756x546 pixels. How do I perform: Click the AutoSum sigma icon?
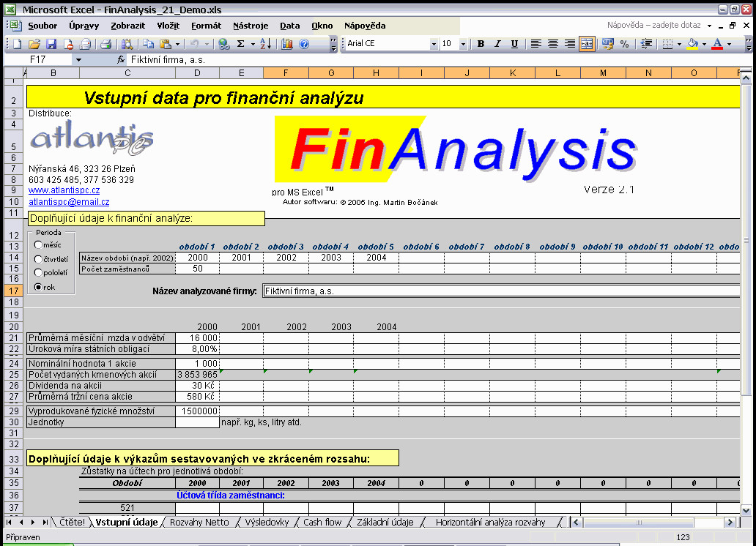pos(241,45)
